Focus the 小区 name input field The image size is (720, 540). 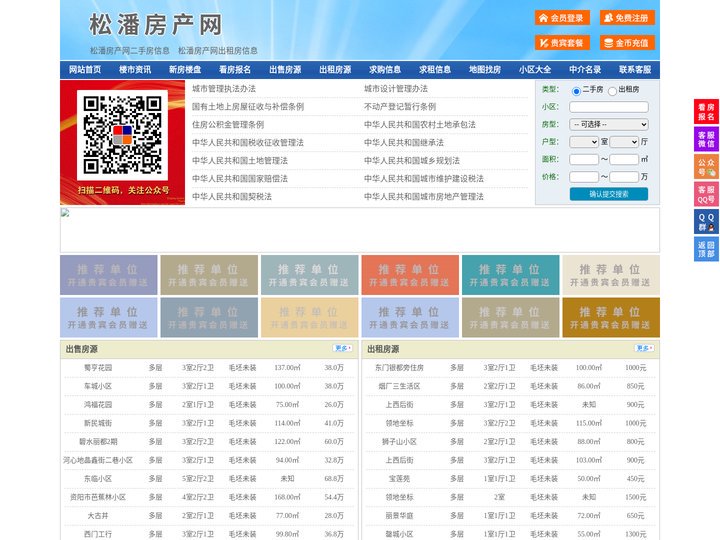point(609,107)
